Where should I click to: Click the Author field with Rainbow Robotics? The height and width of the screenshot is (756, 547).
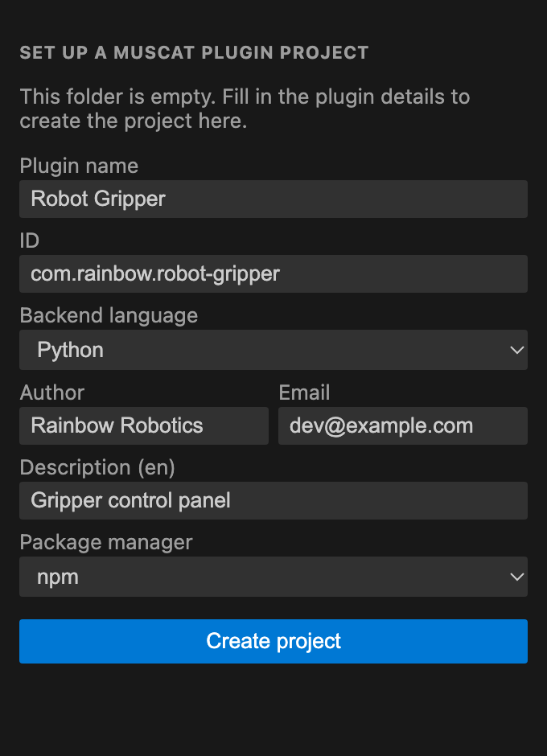pos(144,425)
